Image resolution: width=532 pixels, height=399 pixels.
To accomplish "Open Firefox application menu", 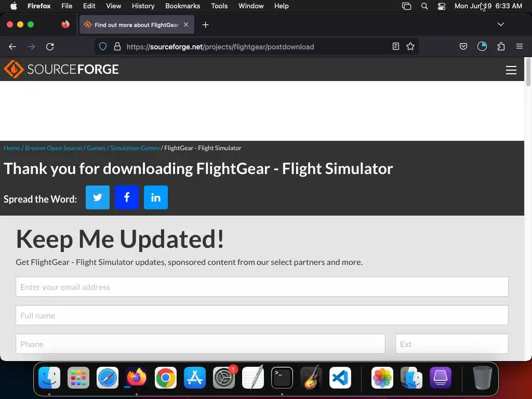I will pos(519,46).
